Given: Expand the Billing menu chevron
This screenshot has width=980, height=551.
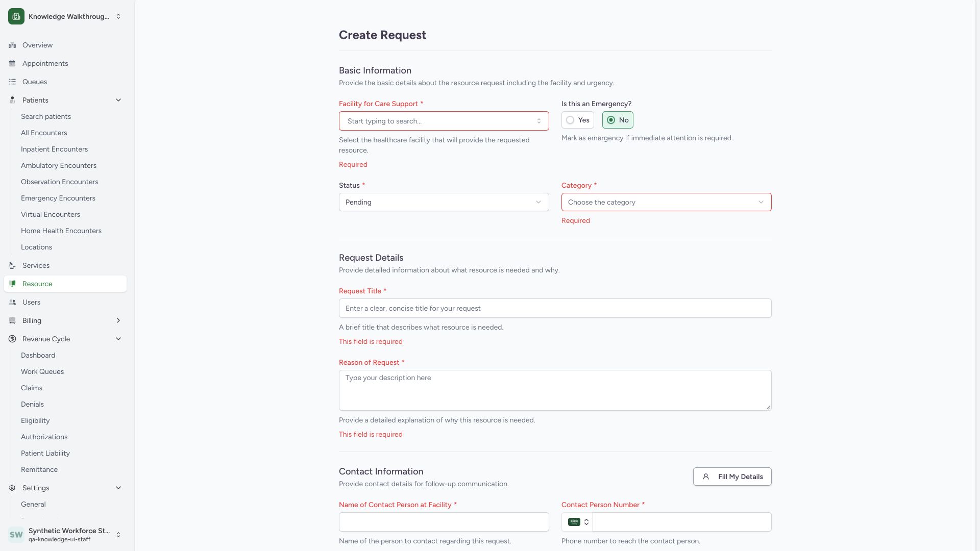Looking at the screenshot, I should (118, 321).
